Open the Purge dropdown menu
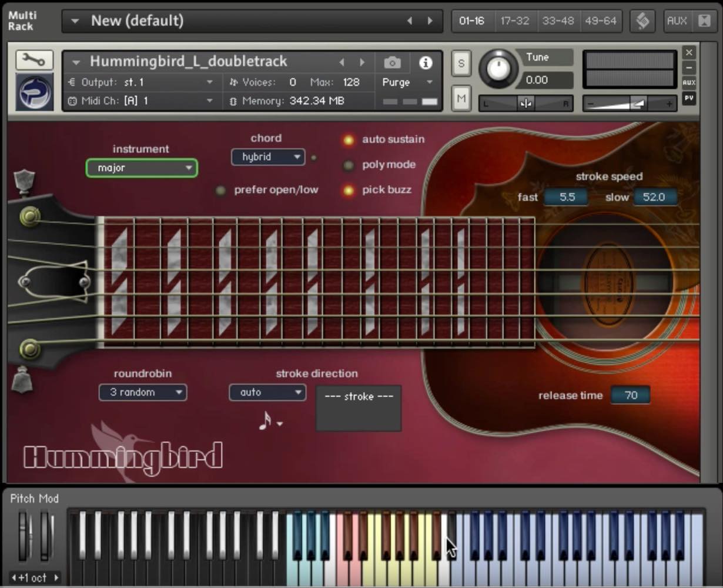 pos(407,82)
